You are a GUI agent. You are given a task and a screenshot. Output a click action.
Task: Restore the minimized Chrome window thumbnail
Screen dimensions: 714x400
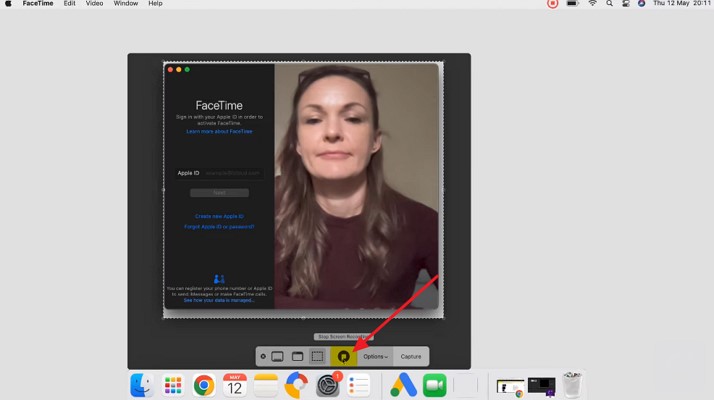tap(510, 388)
